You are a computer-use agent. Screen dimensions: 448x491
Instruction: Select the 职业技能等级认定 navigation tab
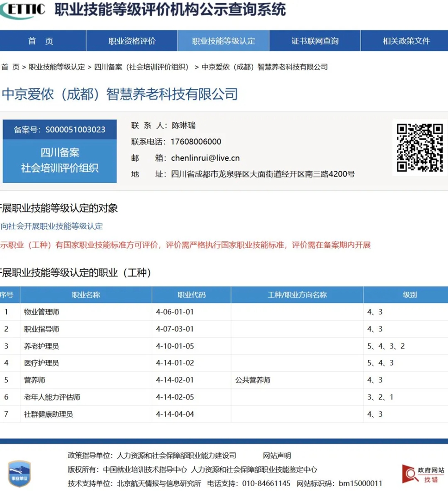pyautogui.click(x=224, y=41)
